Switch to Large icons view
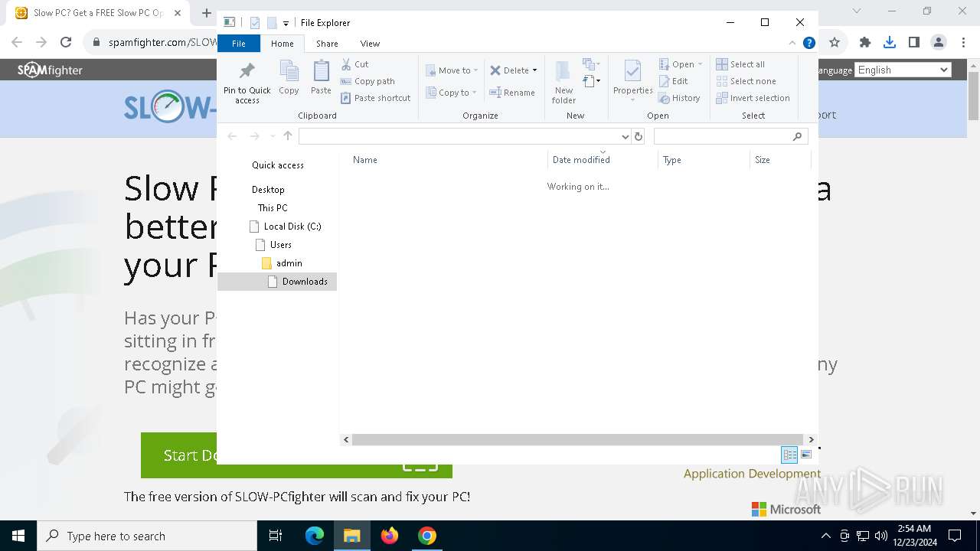This screenshot has height=551, width=980. click(x=806, y=455)
